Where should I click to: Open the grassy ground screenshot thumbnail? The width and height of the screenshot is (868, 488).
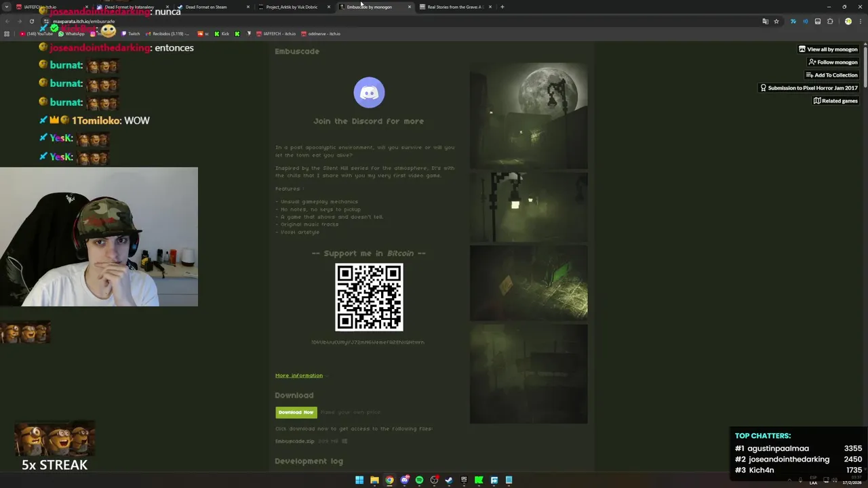tap(528, 283)
